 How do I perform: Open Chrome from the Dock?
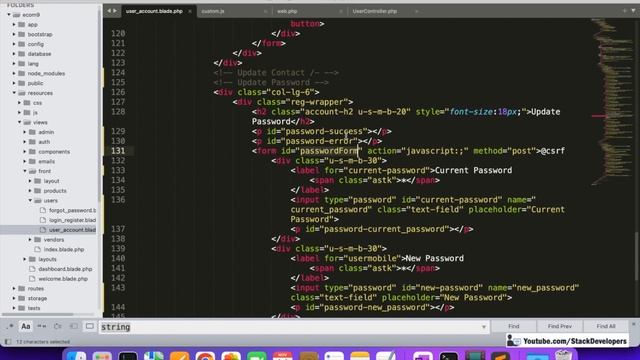[x=205, y=356]
